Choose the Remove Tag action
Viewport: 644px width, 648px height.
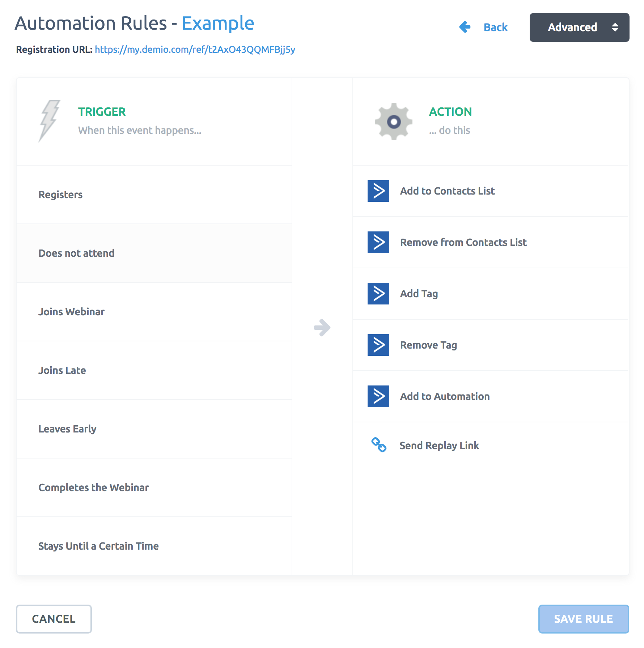pyautogui.click(x=491, y=345)
